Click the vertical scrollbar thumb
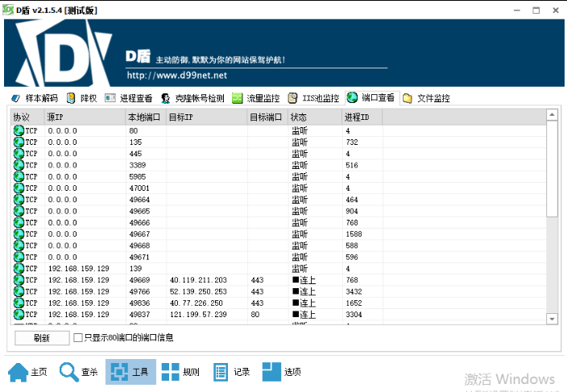Image resolution: width=567 pixels, height=392 pixels. [x=552, y=169]
